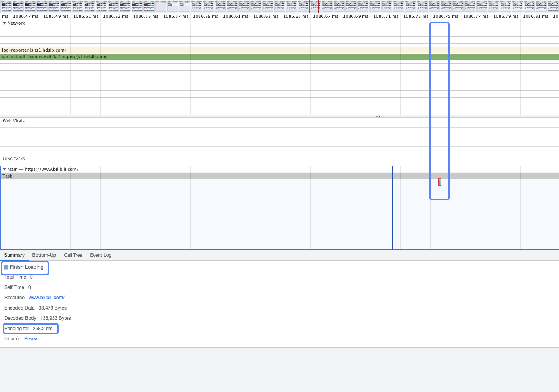
Task: Select the vip-default-banner png network request
Action: (279, 57)
